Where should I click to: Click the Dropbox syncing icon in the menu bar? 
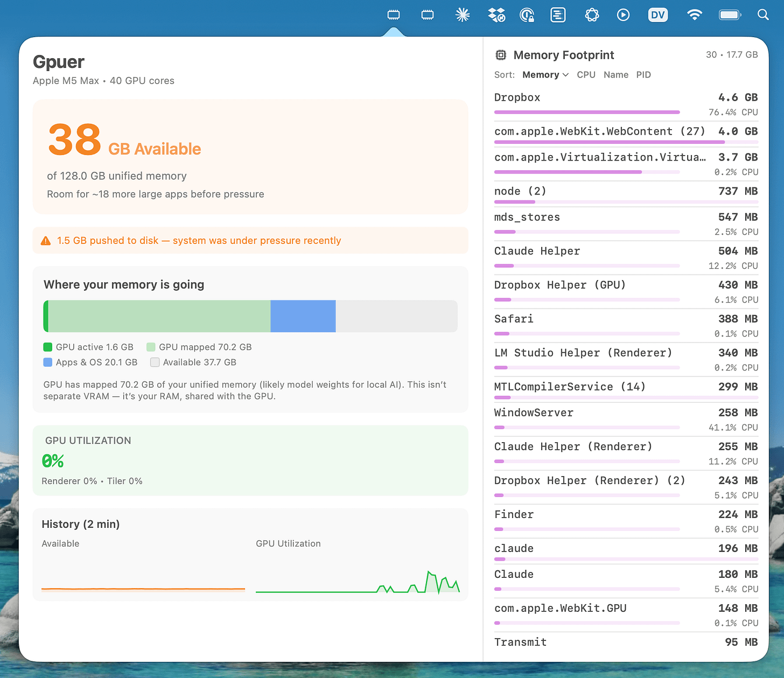click(x=496, y=15)
